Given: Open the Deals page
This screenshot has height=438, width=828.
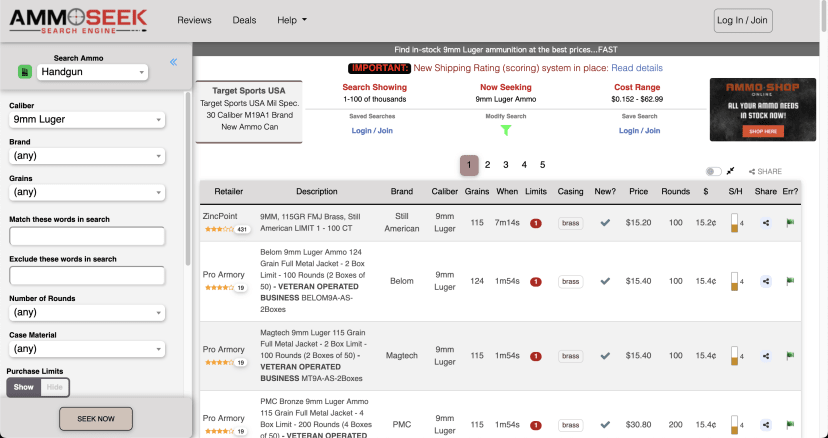Looking at the screenshot, I should [244, 20].
